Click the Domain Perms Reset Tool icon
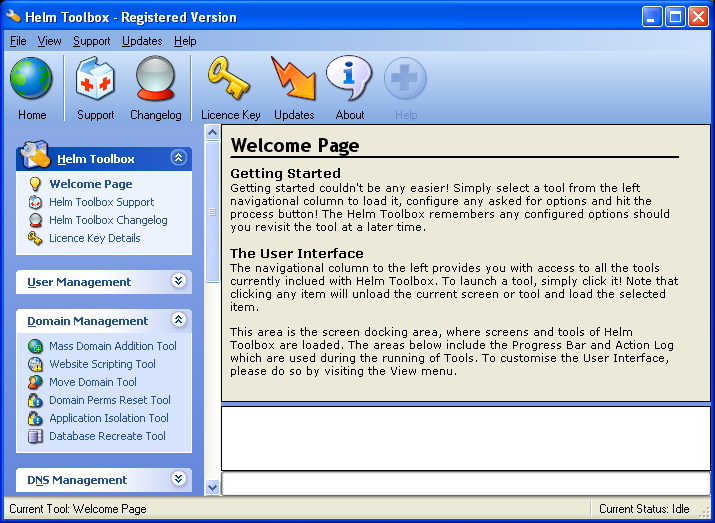 coord(35,400)
